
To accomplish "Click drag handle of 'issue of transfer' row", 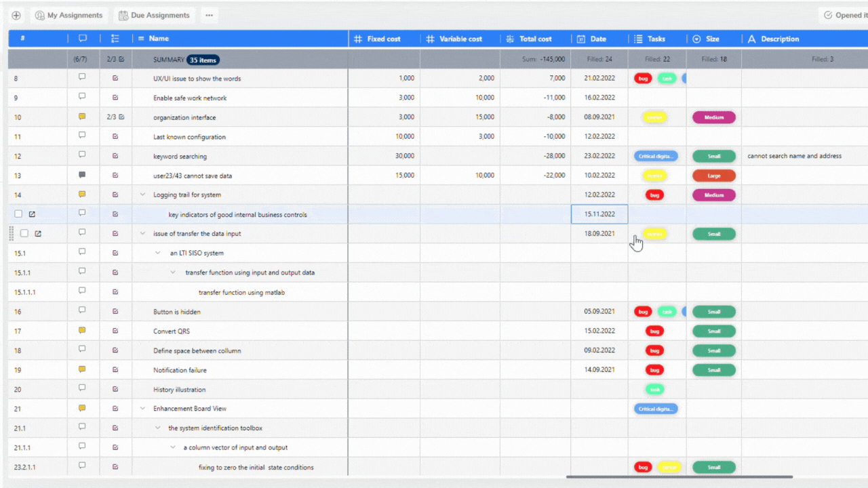I will click(x=11, y=234).
